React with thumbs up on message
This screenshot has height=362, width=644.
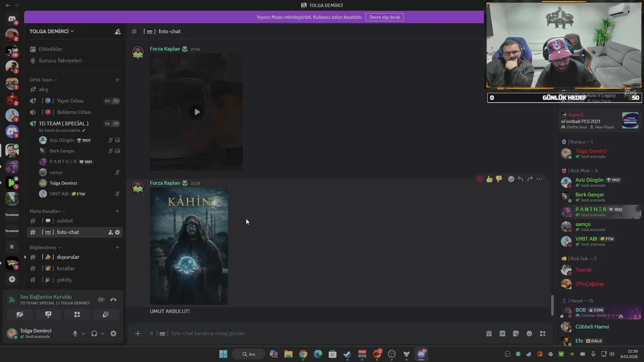click(x=489, y=179)
